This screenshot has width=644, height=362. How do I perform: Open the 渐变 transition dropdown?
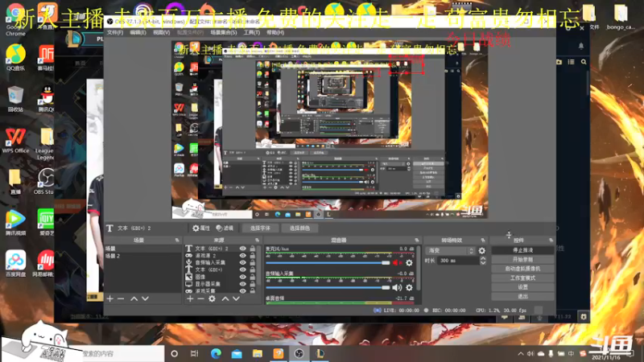451,250
